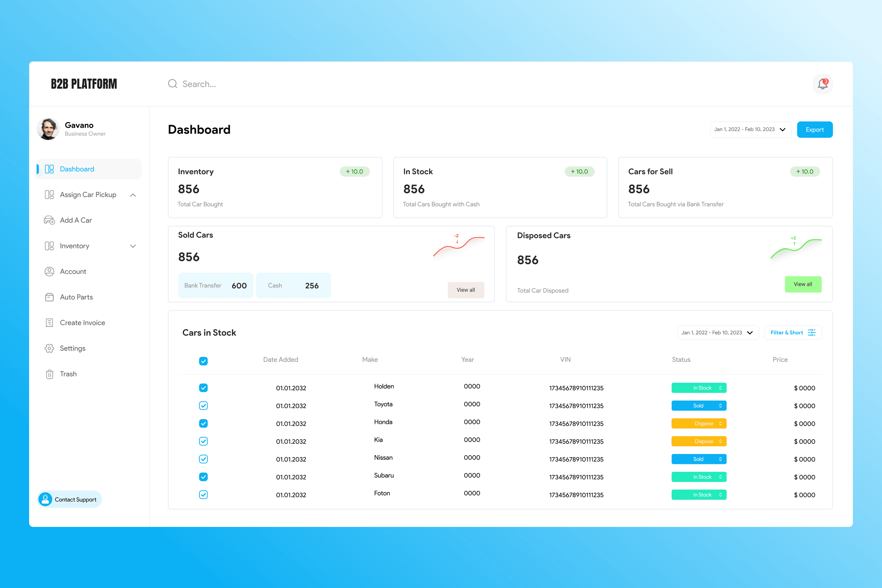882x588 pixels.
Task: Click the Settings gear icon
Action: [x=49, y=348]
